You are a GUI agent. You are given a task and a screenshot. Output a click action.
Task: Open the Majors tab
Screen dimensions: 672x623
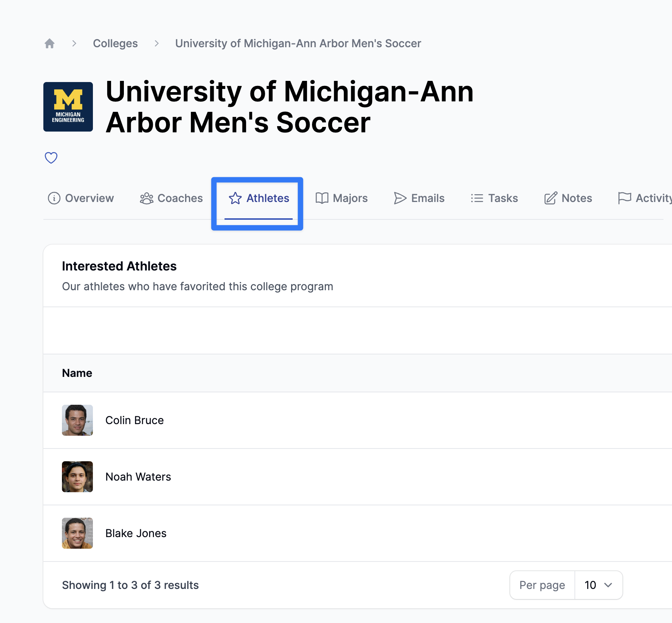pos(341,198)
